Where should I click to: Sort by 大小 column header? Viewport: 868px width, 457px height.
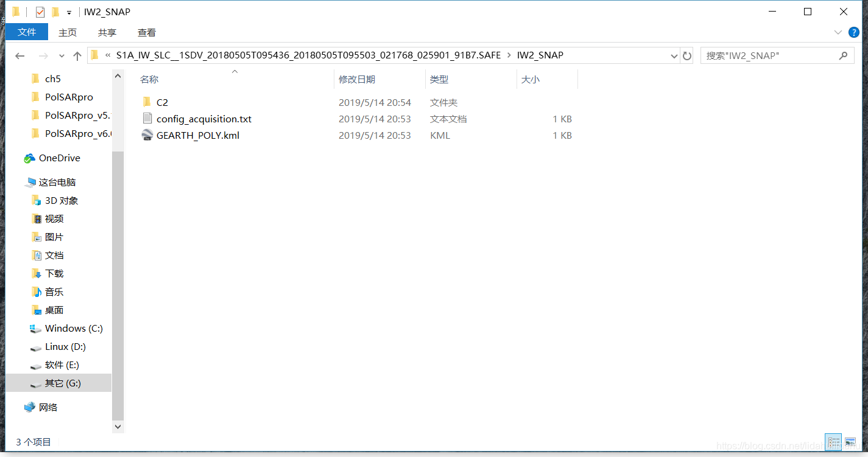[530, 80]
